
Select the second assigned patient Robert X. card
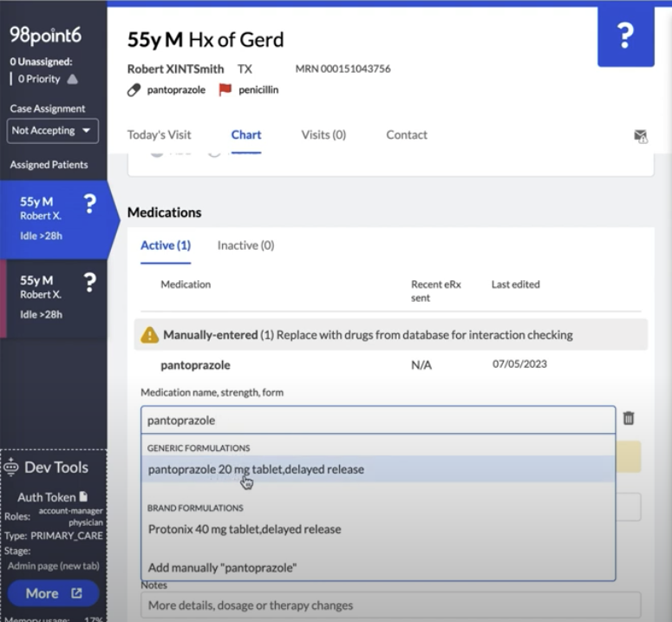pyautogui.click(x=55, y=298)
